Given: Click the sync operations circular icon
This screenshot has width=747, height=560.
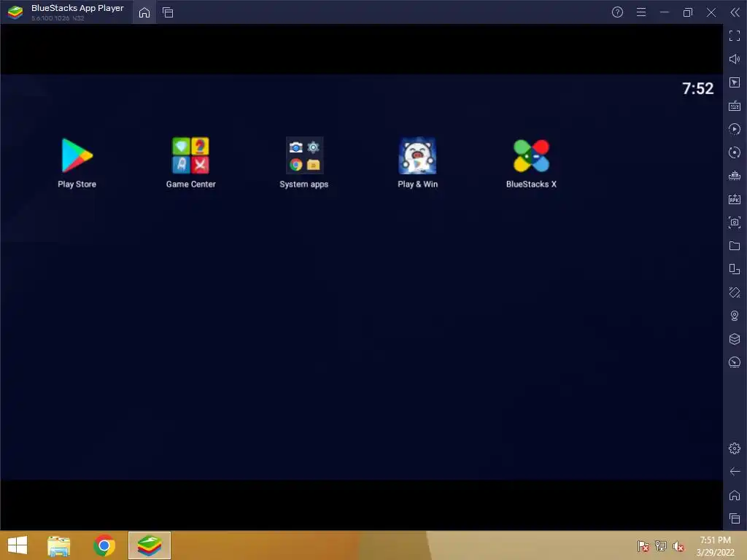Looking at the screenshot, I should pyautogui.click(x=735, y=152).
